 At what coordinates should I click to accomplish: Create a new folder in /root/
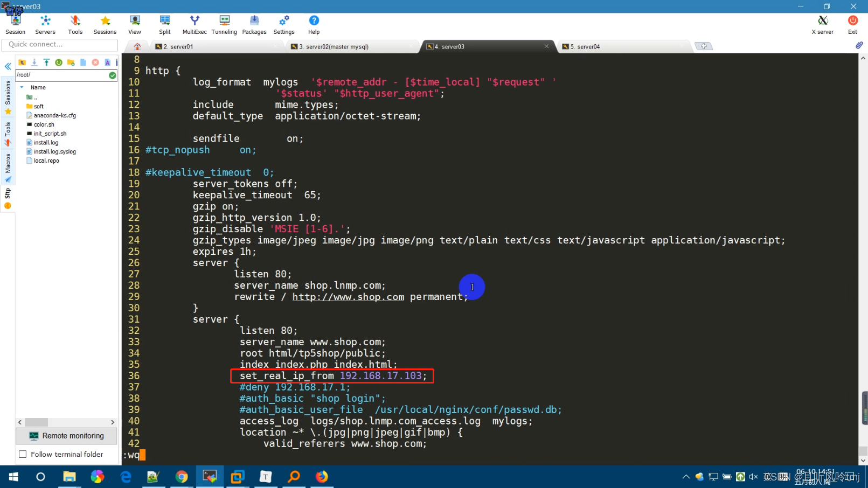(x=71, y=62)
